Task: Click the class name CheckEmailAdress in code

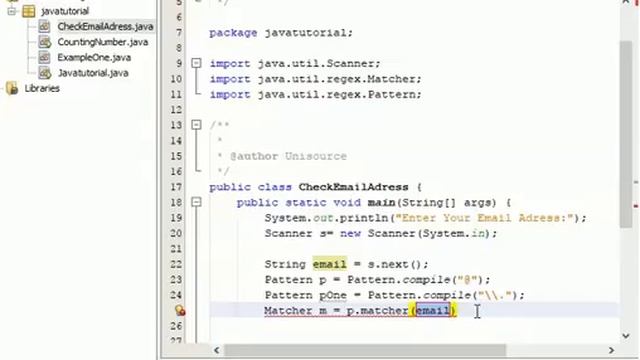Action: click(x=353, y=187)
